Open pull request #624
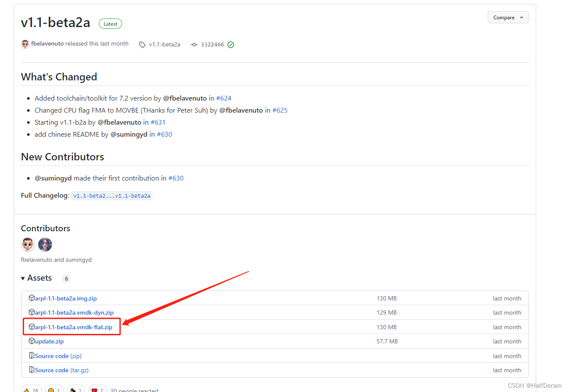Image resolution: width=568 pixels, height=392 pixels. (x=224, y=98)
